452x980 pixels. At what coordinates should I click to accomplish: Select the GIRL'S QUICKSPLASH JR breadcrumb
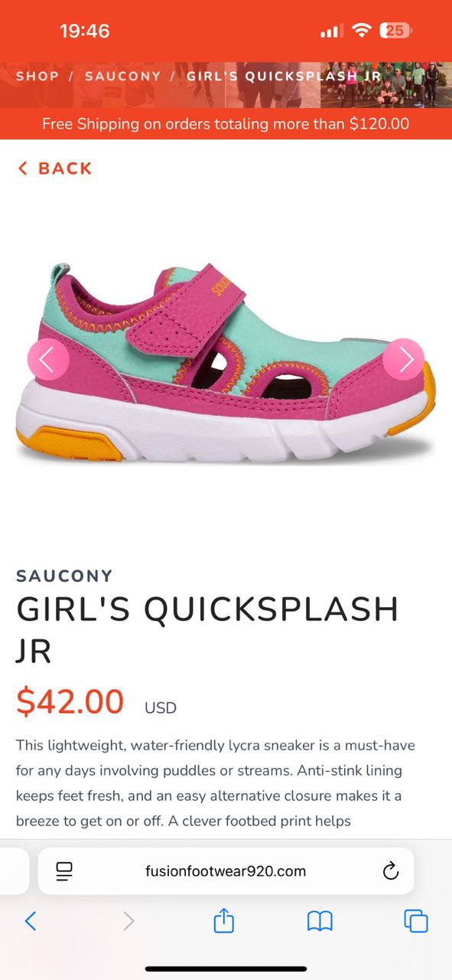[x=284, y=77]
